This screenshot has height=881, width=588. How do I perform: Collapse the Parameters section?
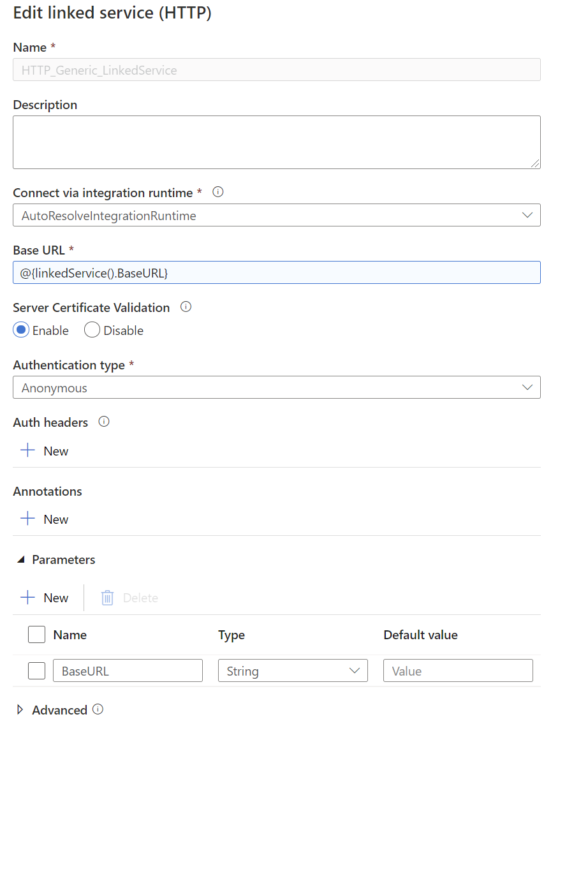20,559
